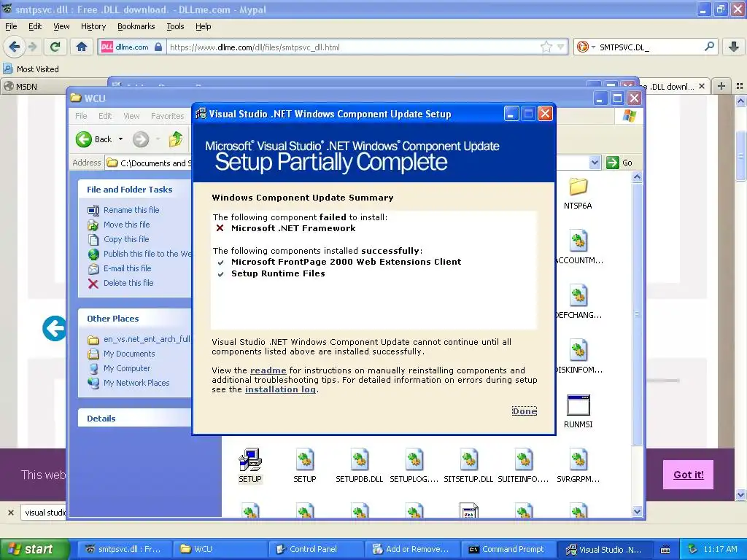Open the Favorites menu in WCU window
The width and height of the screenshot is (747, 560).
[167, 116]
